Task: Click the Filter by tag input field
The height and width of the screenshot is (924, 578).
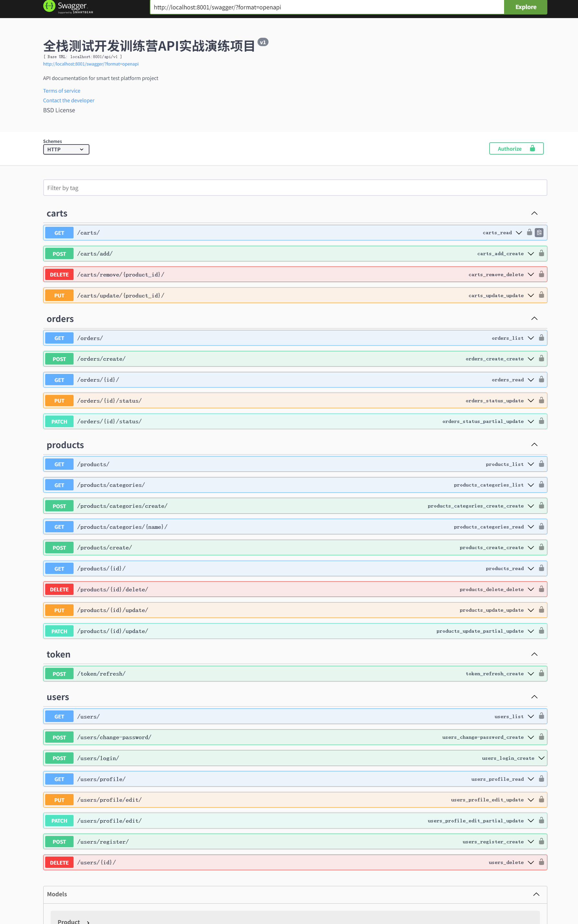Action: pos(295,188)
